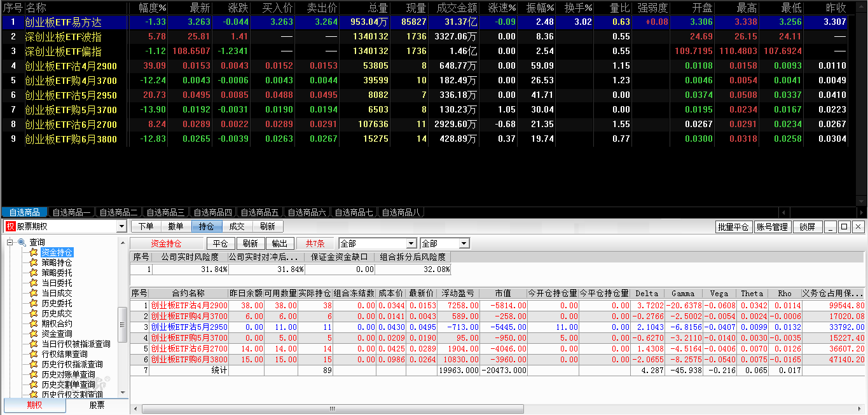
Task: Open the 下单 order tab
Action: click(146, 226)
